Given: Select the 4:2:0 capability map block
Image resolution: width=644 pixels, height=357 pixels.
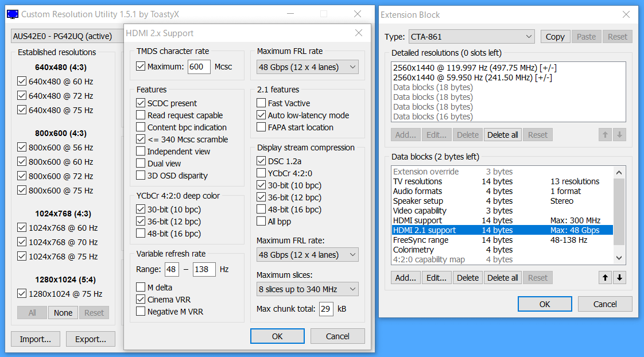Looking at the screenshot, I should (503, 259).
